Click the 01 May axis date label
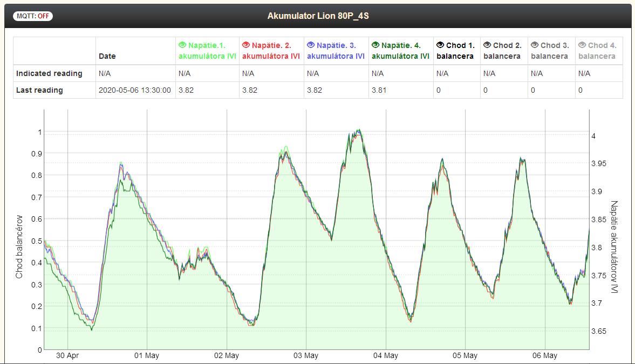The width and height of the screenshot is (635, 364). coord(147,356)
